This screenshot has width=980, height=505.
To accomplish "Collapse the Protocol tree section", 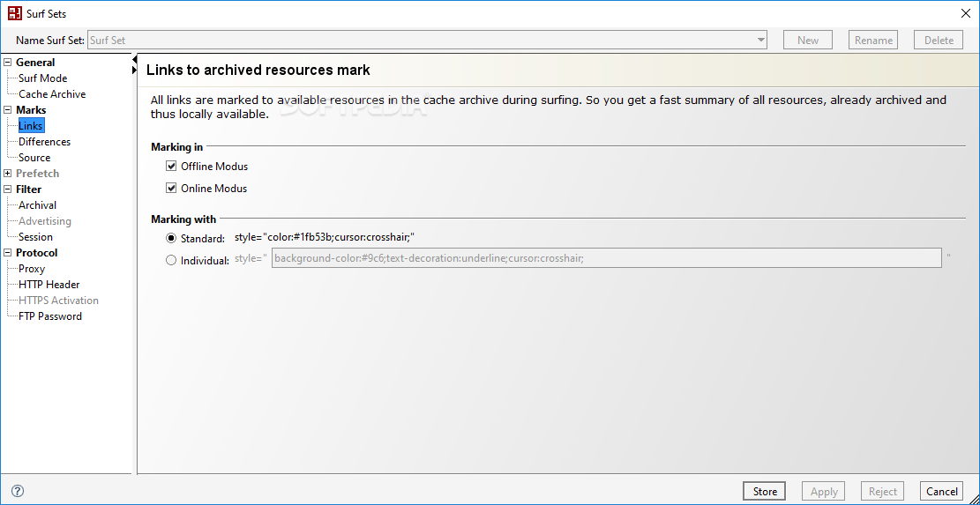I will 8,253.
